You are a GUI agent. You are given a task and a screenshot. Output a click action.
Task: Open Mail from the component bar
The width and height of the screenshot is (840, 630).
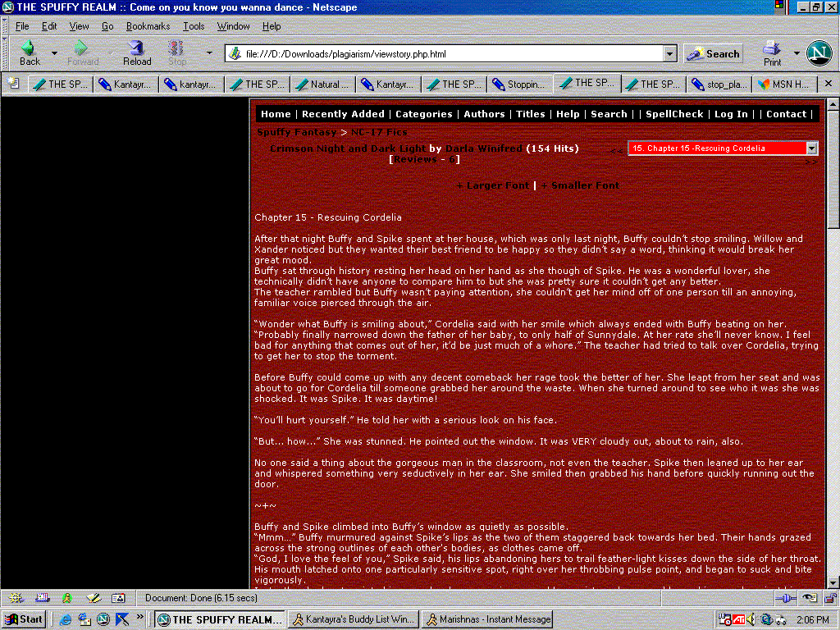pos(42,598)
